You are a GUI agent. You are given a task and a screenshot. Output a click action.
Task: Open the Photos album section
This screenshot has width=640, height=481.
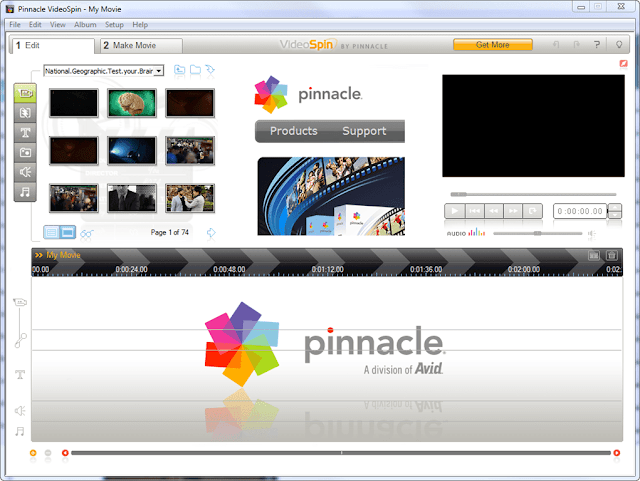tap(25, 152)
